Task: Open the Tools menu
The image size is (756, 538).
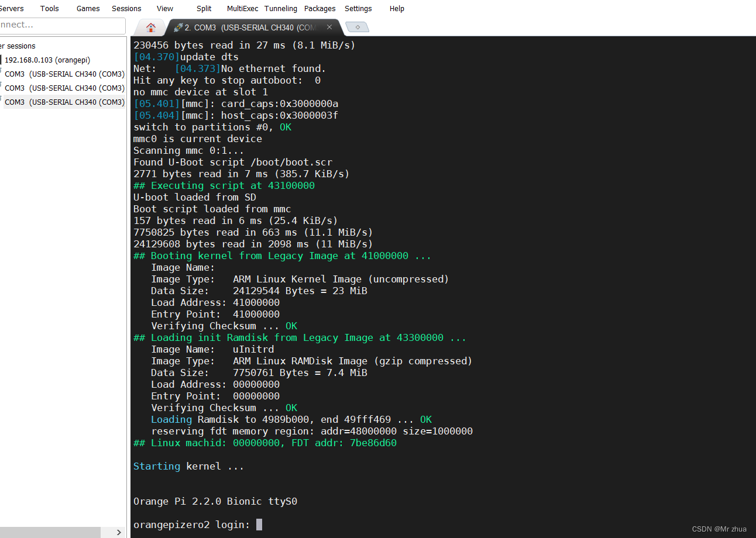Action: pos(50,9)
